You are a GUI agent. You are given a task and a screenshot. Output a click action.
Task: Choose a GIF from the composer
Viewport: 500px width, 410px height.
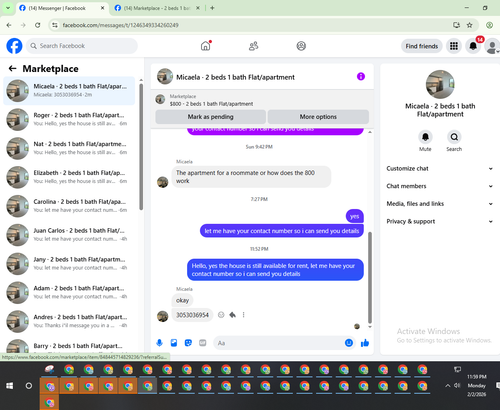click(203, 343)
